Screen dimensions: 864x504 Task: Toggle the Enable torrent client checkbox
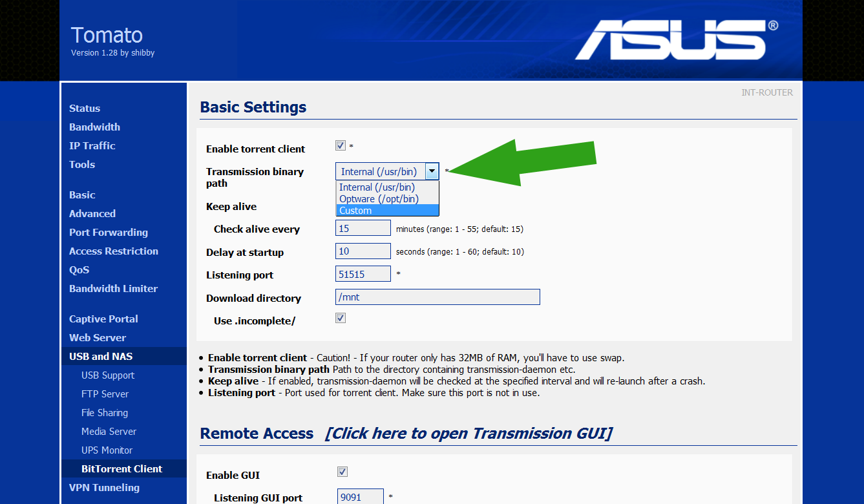[341, 146]
